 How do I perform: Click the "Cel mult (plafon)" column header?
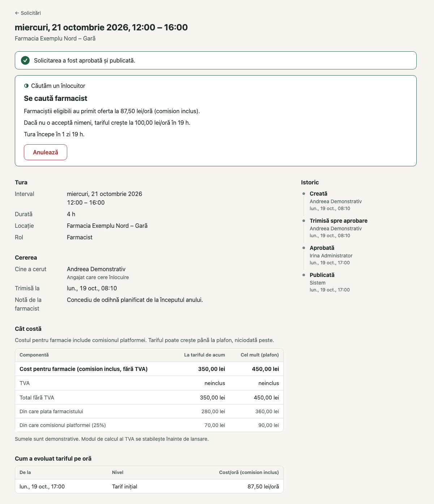260,355
